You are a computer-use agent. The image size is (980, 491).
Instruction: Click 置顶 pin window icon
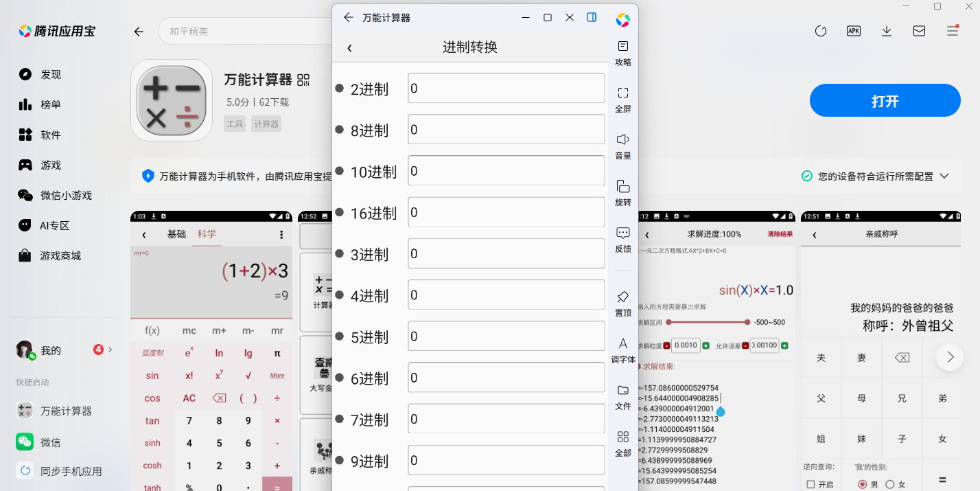(x=622, y=297)
